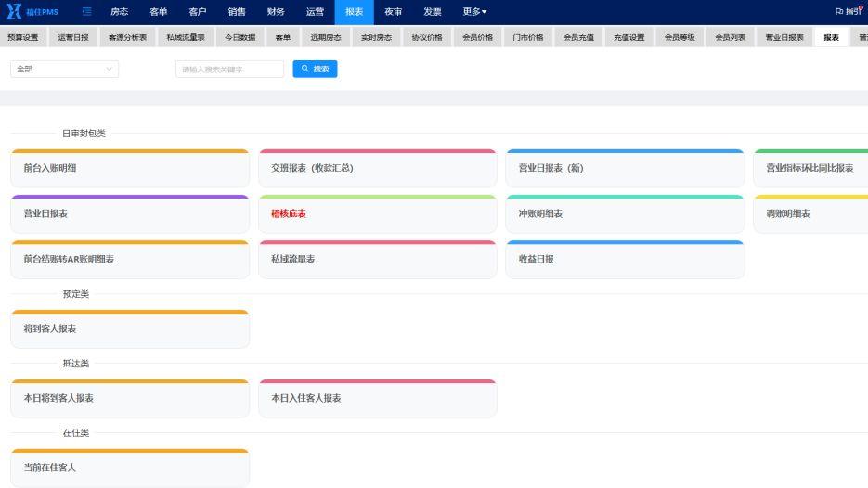Switch to the 私域流量表 tab in tab strip
Screen dimensions: 868x488
(186, 38)
